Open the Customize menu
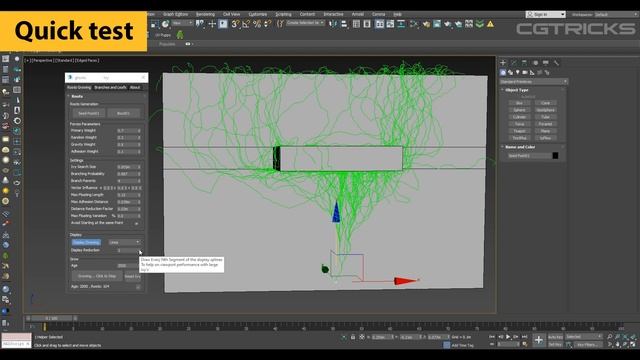The image size is (640, 360). tap(258, 14)
